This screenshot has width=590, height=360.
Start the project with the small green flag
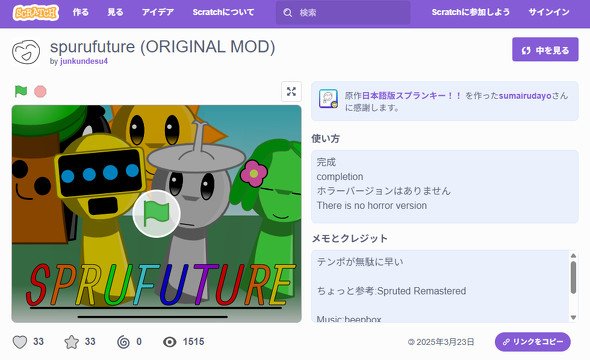21,91
